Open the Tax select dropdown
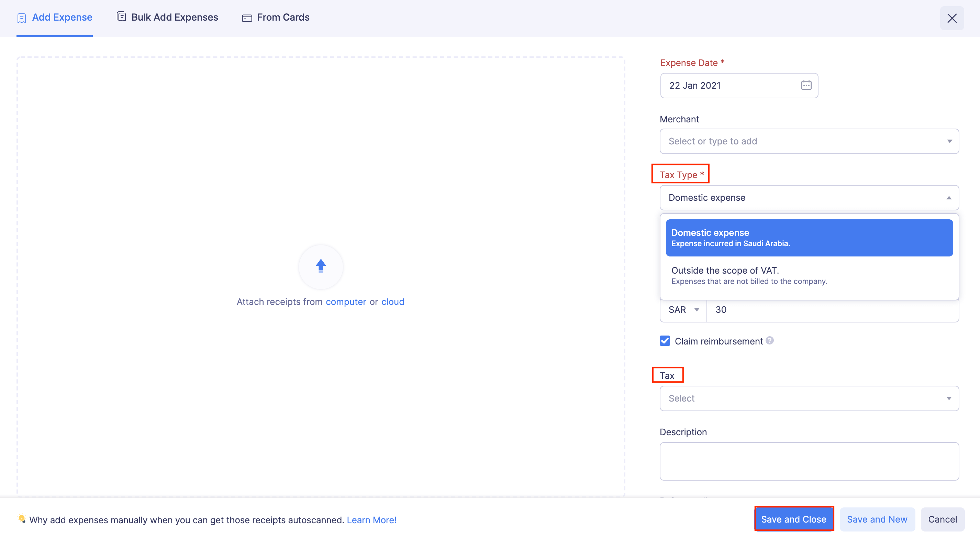980x537 pixels. click(x=809, y=398)
